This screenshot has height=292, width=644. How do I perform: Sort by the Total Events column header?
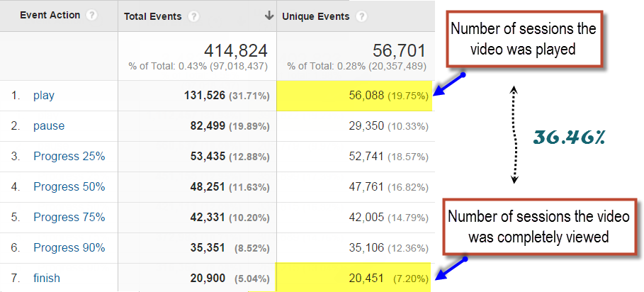(x=153, y=16)
